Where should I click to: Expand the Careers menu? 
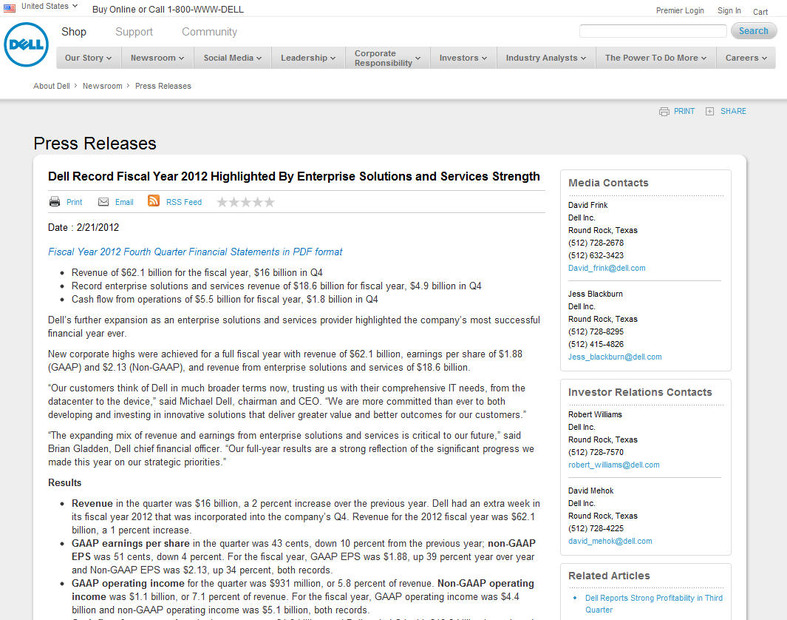[x=746, y=58]
